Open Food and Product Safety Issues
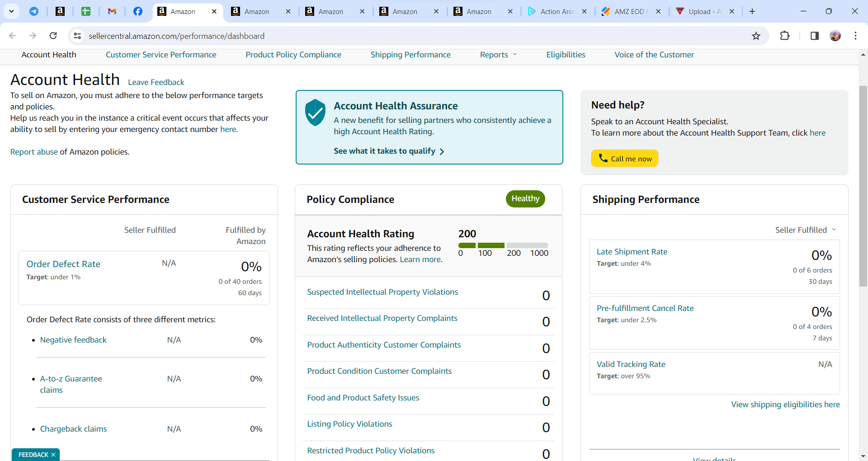The width and height of the screenshot is (868, 461). [363, 398]
